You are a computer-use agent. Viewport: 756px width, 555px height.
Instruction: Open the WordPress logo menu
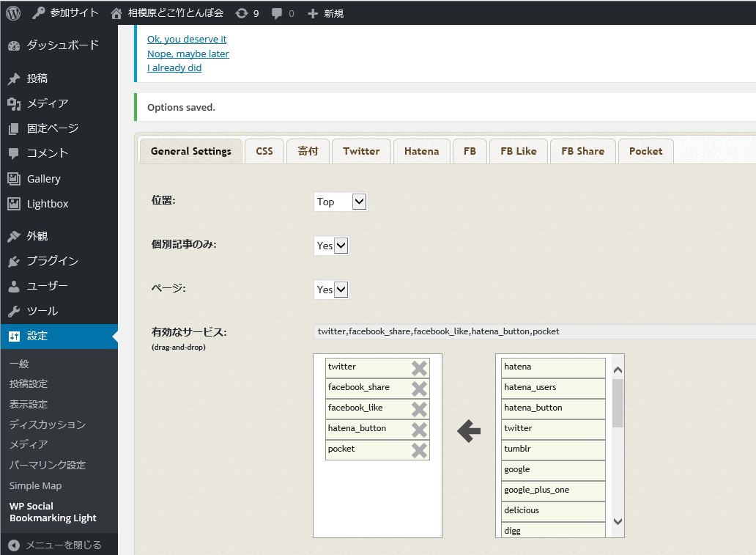click(13, 13)
